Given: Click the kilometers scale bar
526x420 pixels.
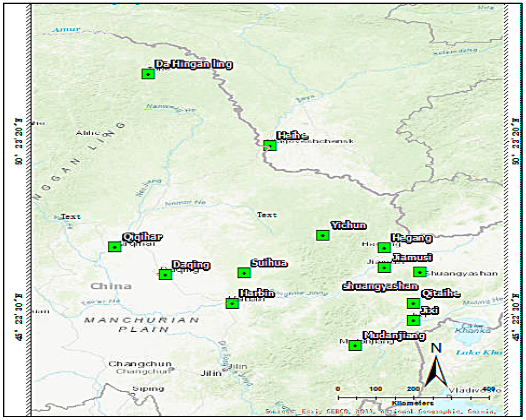Looking at the screenshot, I should pos(413,397).
